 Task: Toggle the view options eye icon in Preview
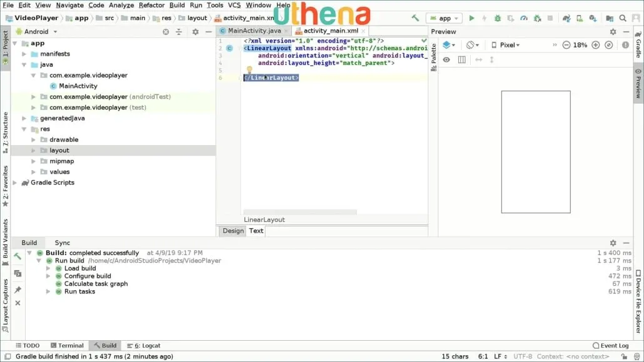446,60
